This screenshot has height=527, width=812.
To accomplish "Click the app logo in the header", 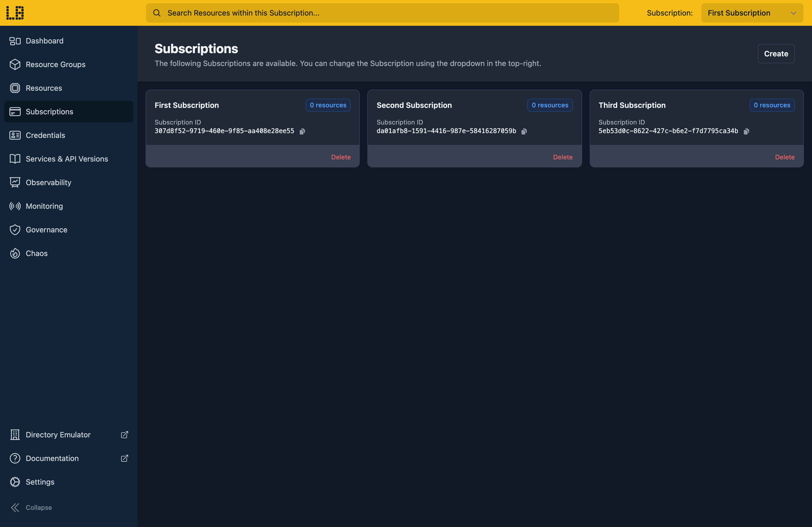I will [15, 13].
